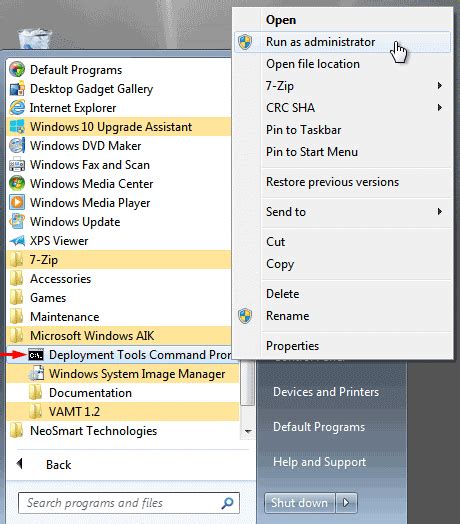This screenshot has width=460, height=524.
Task: Click the Windows System Image Manager icon
Action: click(36, 374)
